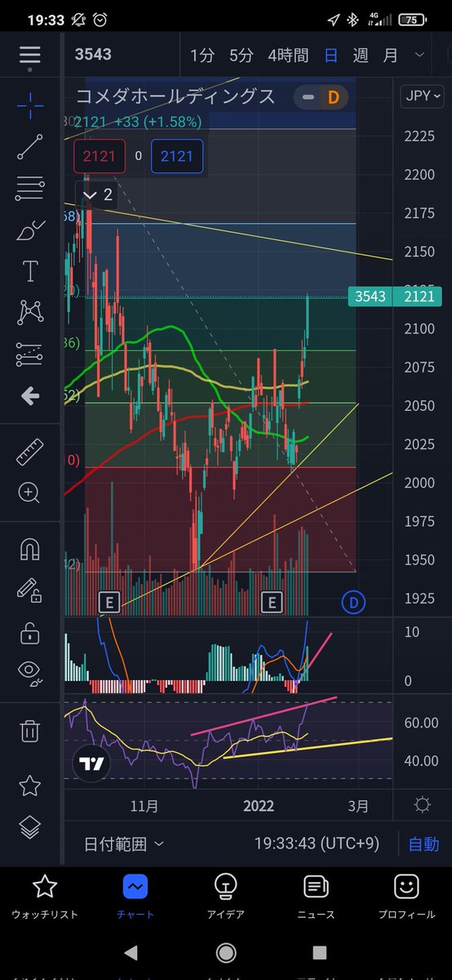
Task: Click the 2150 price axis label
Action: coord(419,252)
